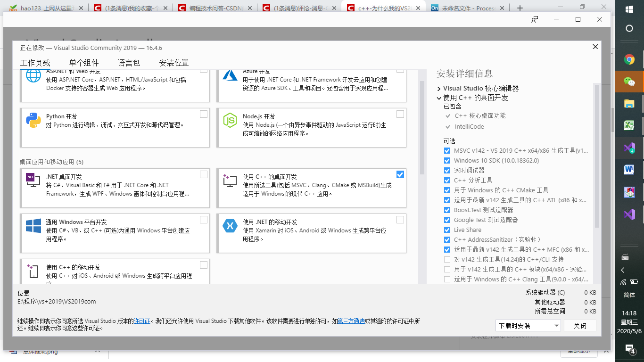The height and width of the screenshot is (362, 644).
Task: Click the C++ desktop development monitor icon
Action: (x=230, y=180)
